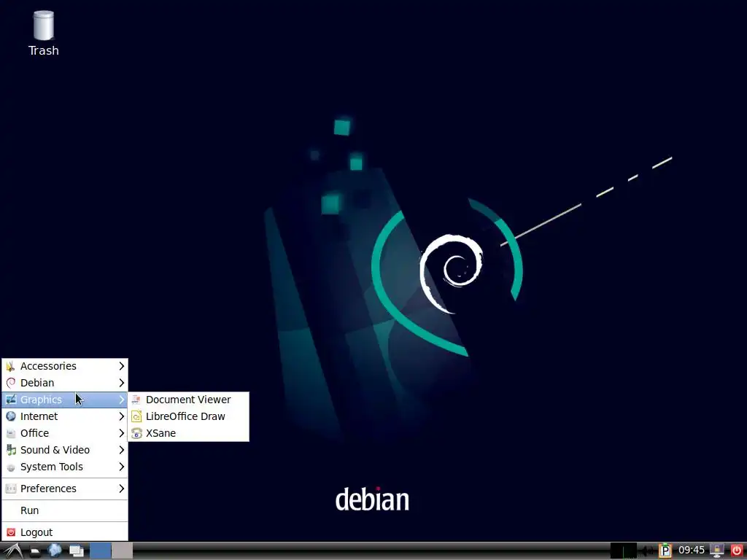Click the Preferences category icon
747x560 pixels.
(x=10, y=489)
